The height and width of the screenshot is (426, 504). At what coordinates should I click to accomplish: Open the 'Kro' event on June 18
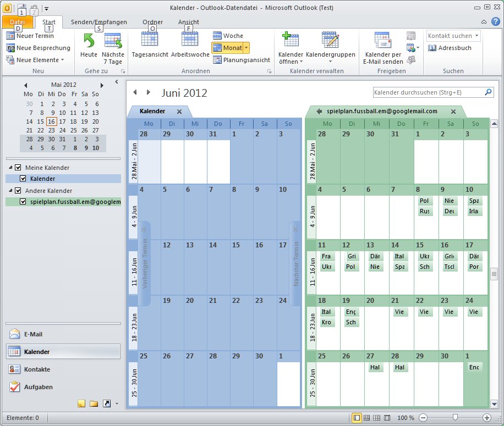tap(326, 322)
